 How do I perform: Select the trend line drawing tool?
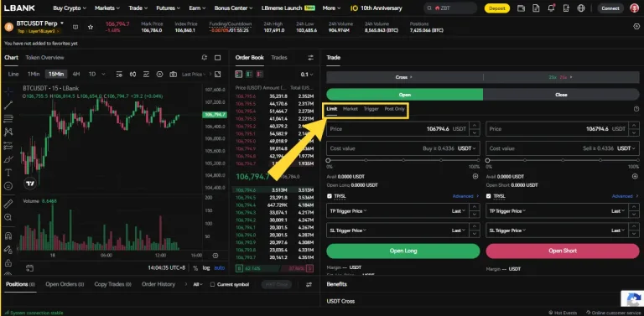click(8, 105)
